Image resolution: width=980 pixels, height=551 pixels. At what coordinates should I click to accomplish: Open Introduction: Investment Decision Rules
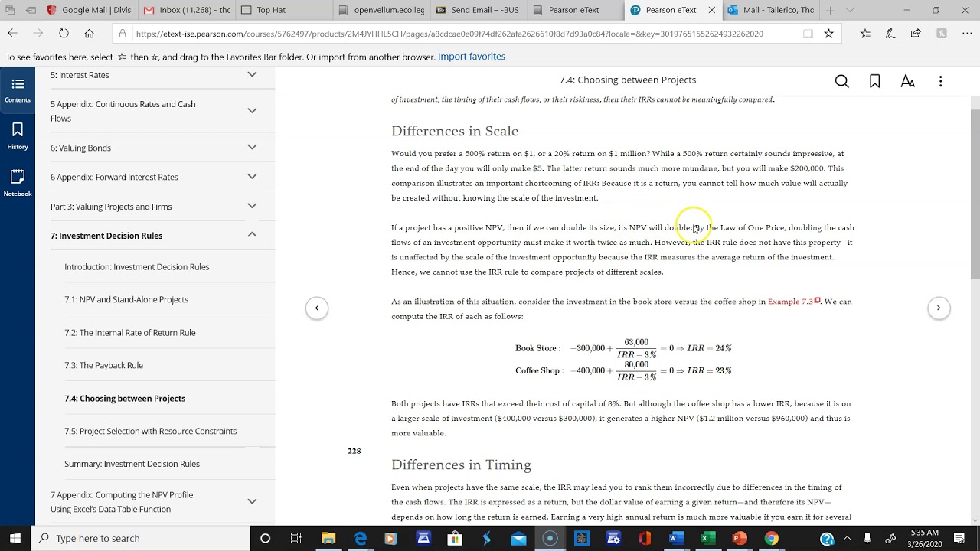pos(137,267)
